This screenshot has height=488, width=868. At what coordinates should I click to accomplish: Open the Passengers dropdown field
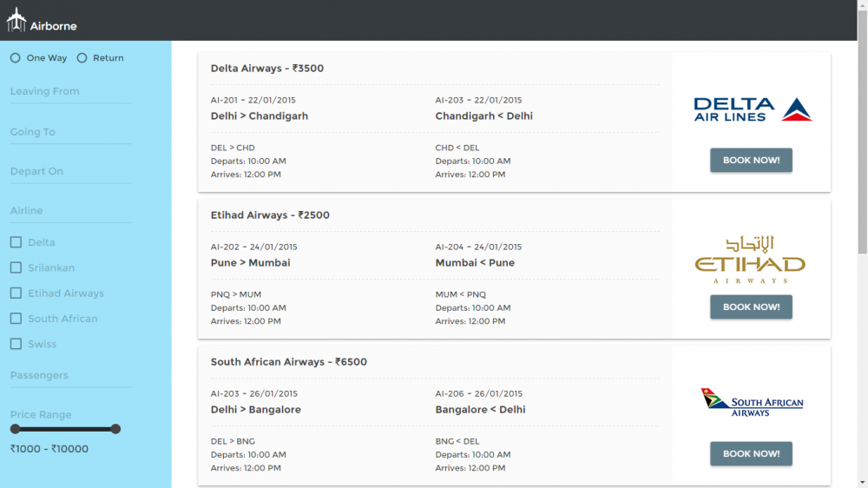pos(70,376)
